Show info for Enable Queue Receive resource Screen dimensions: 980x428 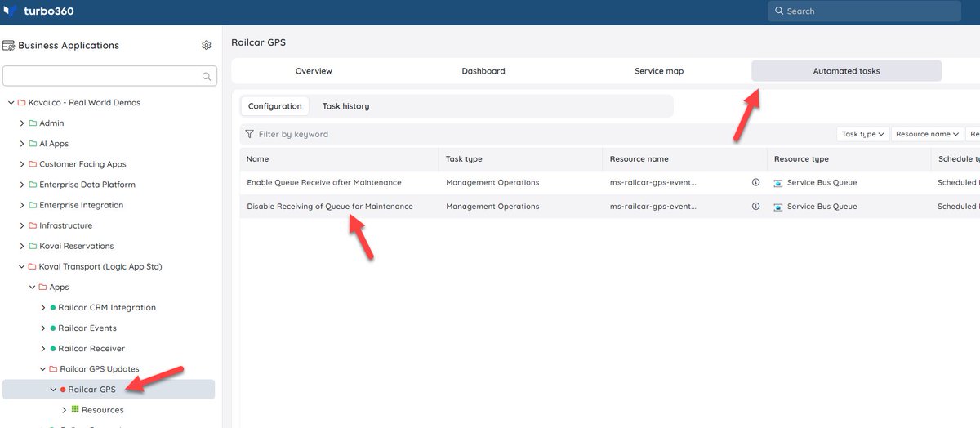pyautogui.click(x=755, y=182)
